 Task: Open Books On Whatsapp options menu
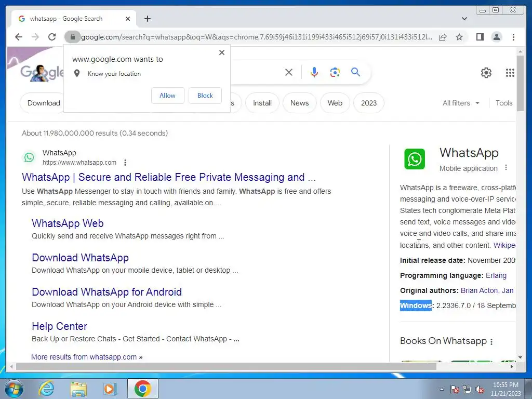(491, 342)
